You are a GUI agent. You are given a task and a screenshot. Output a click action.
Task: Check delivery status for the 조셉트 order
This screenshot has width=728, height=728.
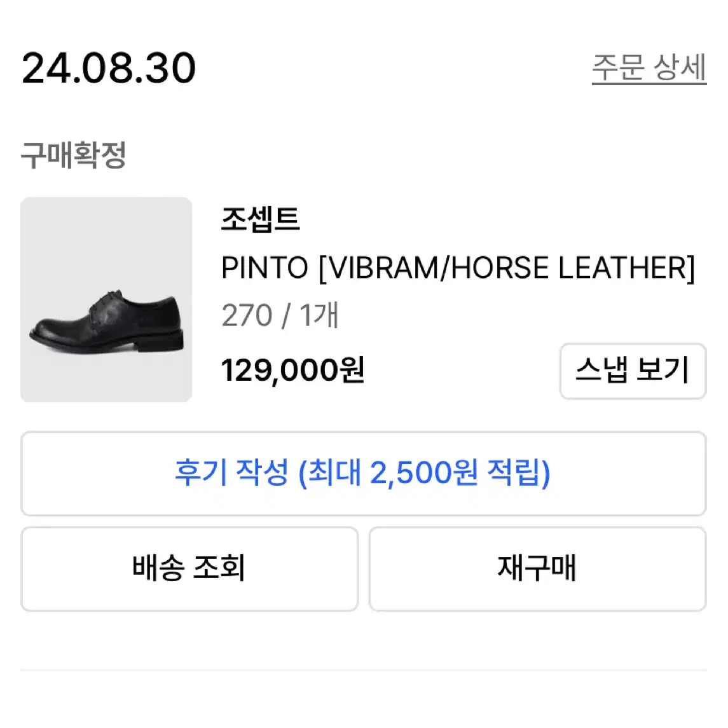tap(189, 569)
